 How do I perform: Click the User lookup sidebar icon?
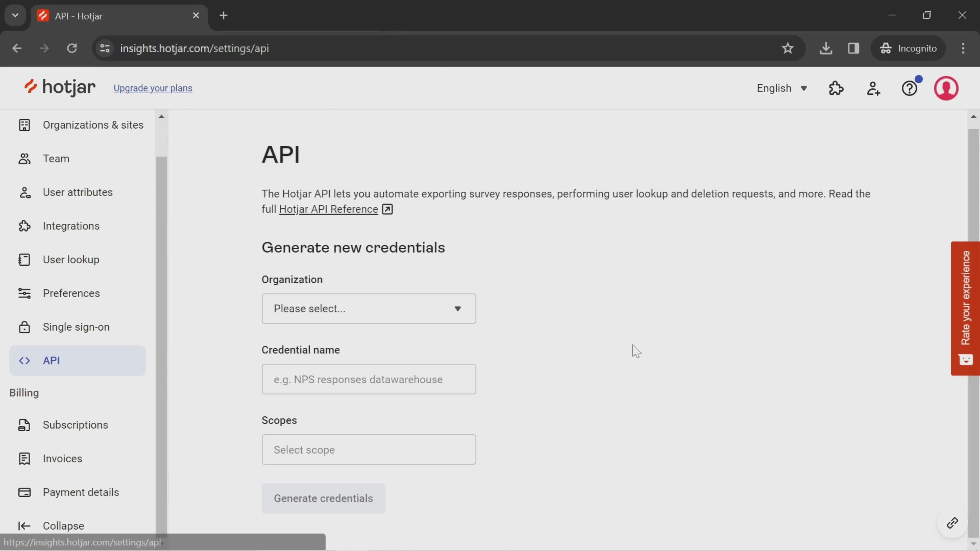[23, 259]
